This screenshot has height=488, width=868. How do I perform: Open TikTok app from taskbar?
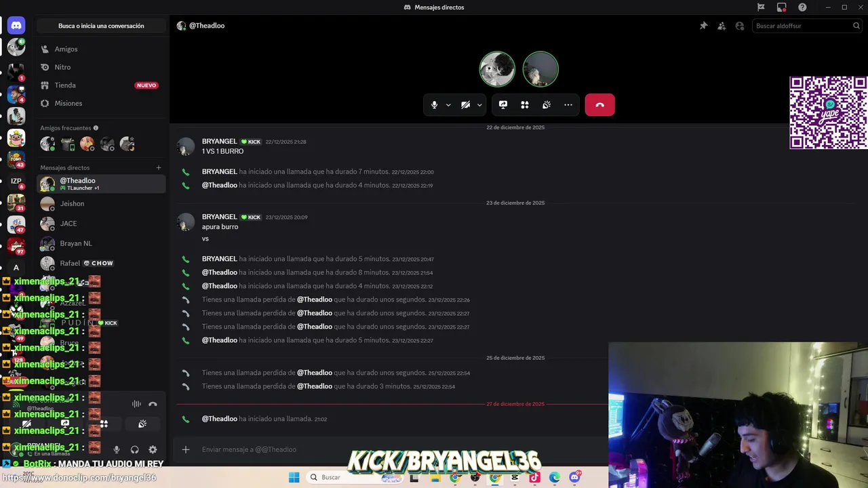(534, 477)
